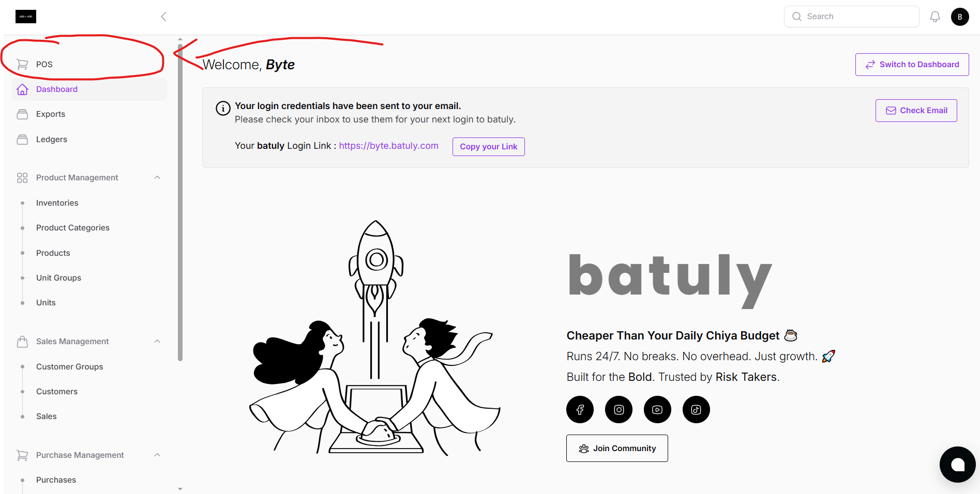The width and height of the screenshot is (980, 494).
Task: Click the Copy your Link button
Action: pyautogui.click(x=489, y=147)
